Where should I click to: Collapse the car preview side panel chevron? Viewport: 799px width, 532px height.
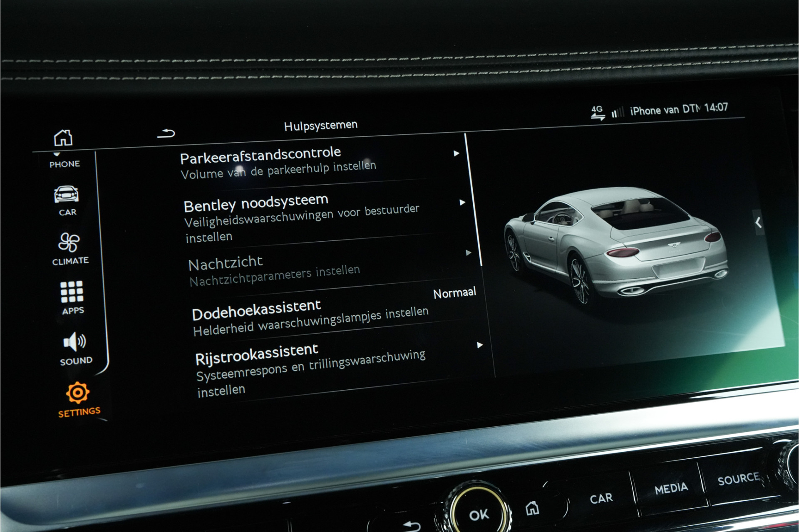point(759,223)
